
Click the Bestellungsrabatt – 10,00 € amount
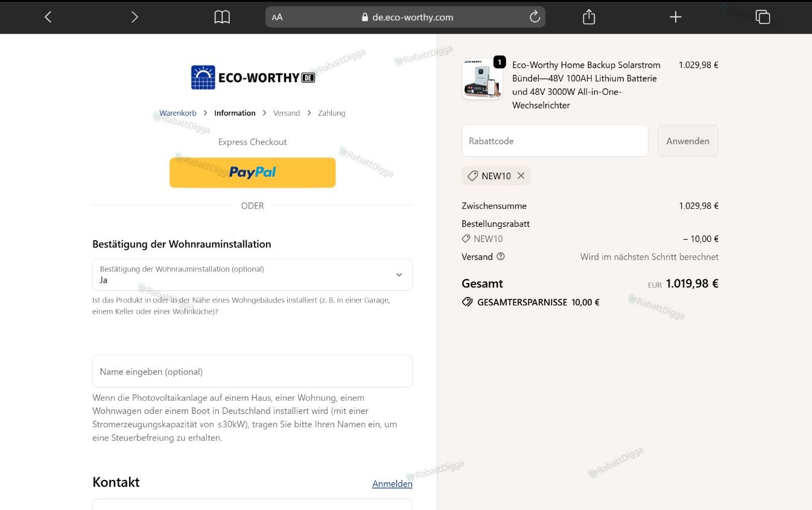pyautogui.click(x=701, y=239)
